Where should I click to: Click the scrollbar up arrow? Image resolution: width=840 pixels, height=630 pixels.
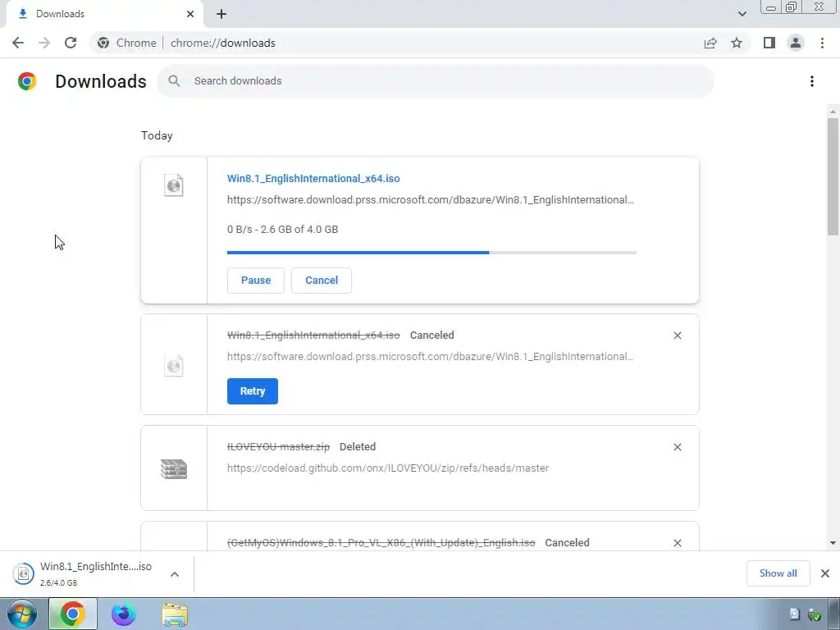pyautogui.click(x=833, y=111)
